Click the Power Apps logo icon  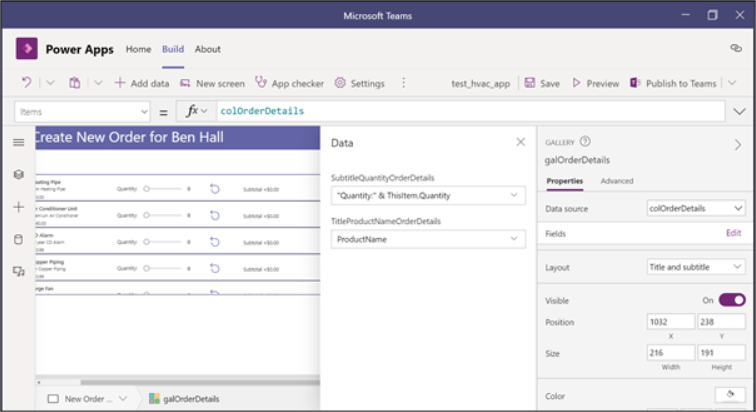coord(27,49)
